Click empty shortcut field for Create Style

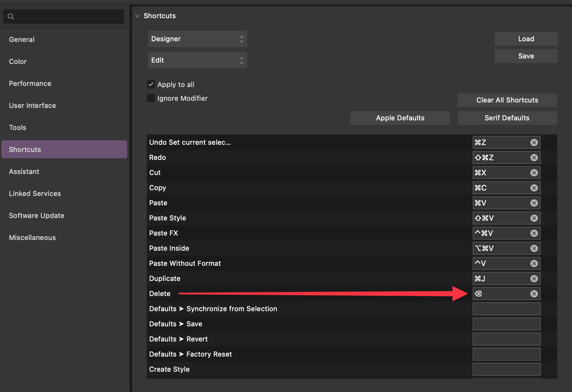click(506, 369)
